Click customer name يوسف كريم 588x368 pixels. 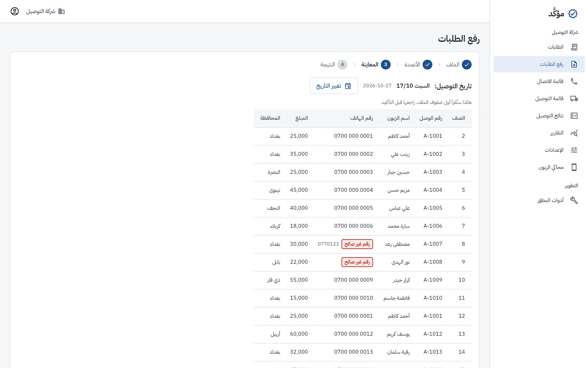tap(398, 334)
